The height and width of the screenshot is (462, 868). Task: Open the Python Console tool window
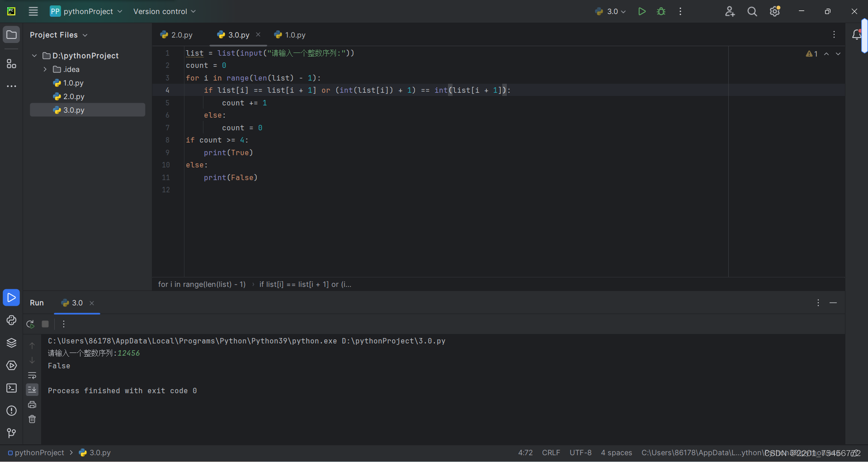(x=11, y=320)
